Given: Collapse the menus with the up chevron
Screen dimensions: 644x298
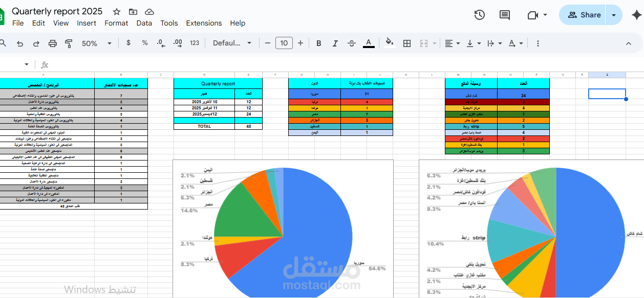Looking at the screenshot, I should [629, 43].
